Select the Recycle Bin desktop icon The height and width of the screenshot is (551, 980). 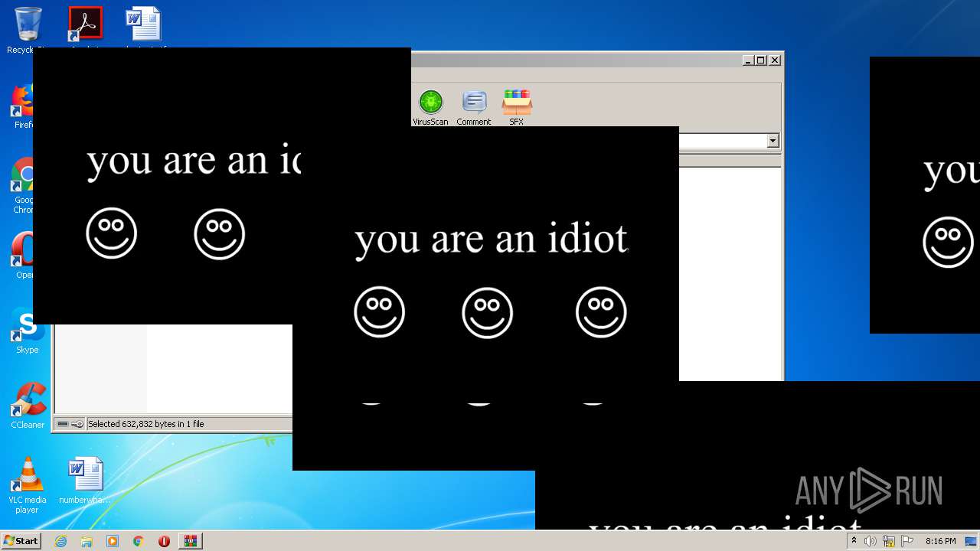click(27, 28)
